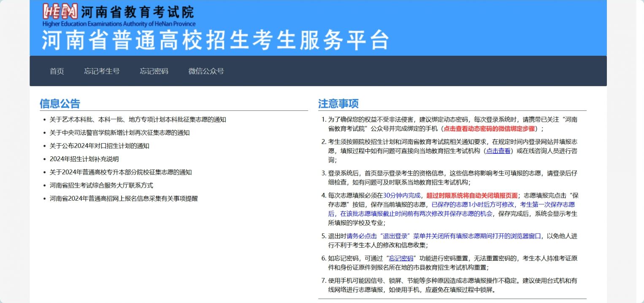The height and width of the screenshot is (303, 644).
Task: Click the 信息公告 section heading
Action: 60,104
